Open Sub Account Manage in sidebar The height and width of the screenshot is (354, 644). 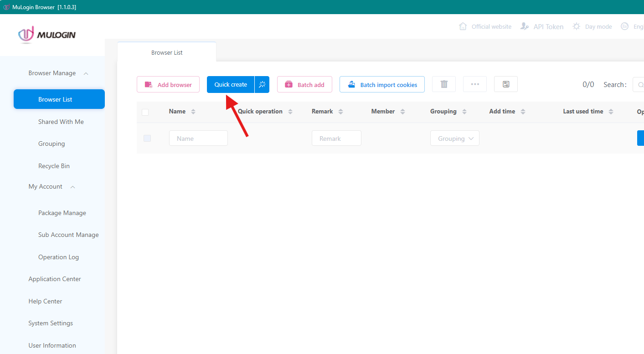(x=68, y=235)
